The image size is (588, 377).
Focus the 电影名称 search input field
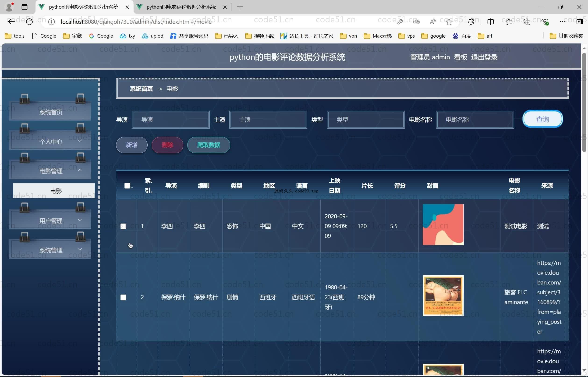(475, 120)
